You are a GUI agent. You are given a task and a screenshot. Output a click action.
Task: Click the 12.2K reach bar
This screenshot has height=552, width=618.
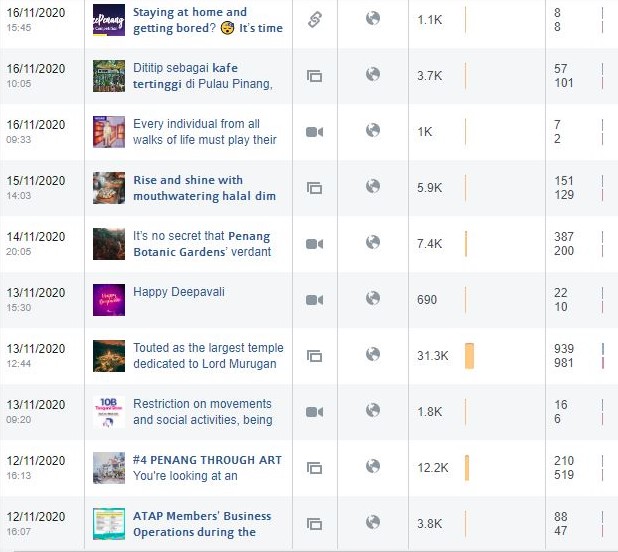tap(467, 468)
